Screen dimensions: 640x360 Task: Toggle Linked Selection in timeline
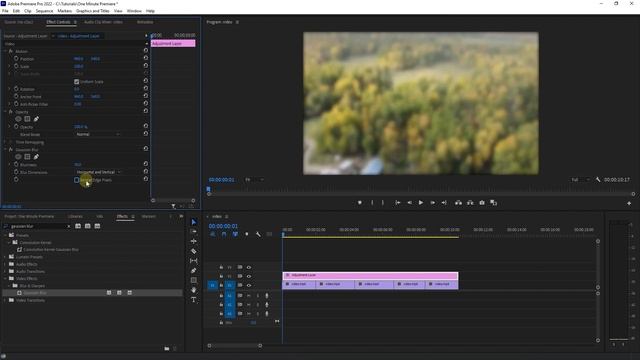235,234
